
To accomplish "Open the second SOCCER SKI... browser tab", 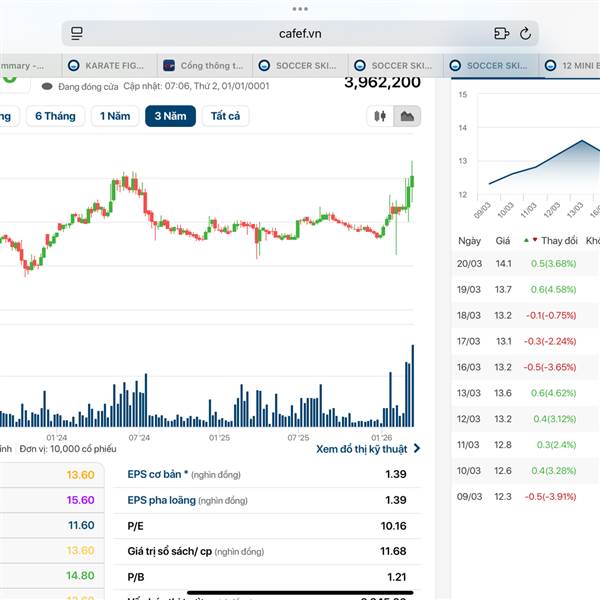I will pos(396,65).
